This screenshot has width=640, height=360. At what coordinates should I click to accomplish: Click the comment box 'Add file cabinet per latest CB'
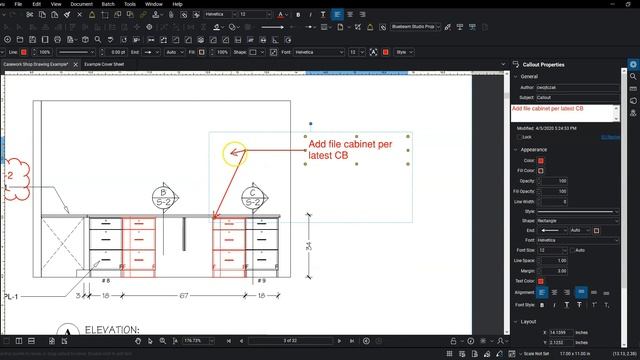(x=565, y=113)
